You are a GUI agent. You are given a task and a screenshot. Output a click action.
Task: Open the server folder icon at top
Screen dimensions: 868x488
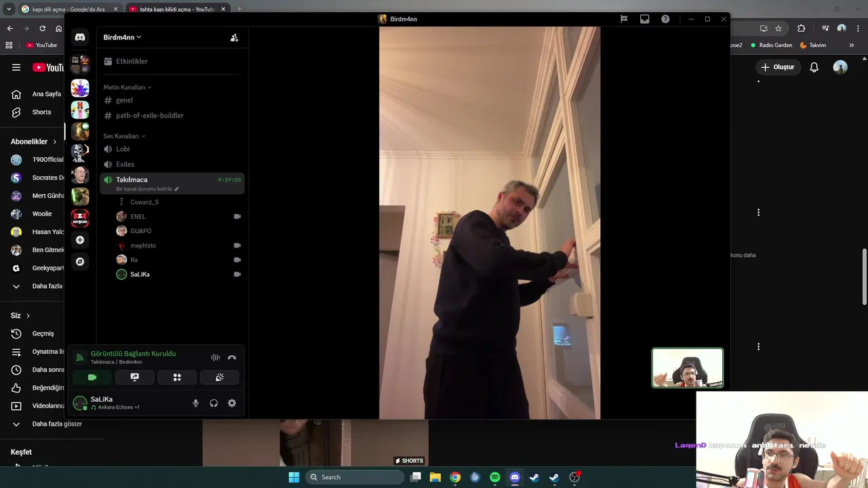(80, 64)
